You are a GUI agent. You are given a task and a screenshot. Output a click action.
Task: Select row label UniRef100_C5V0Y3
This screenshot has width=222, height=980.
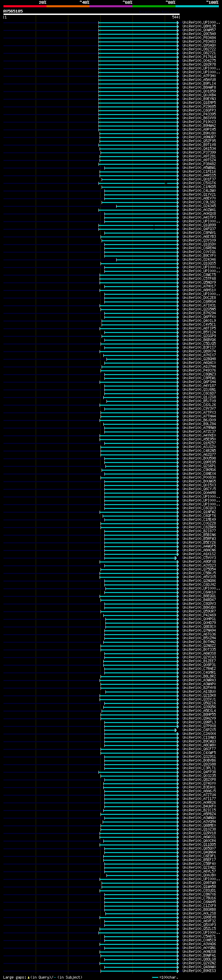(x=199, y=558)
